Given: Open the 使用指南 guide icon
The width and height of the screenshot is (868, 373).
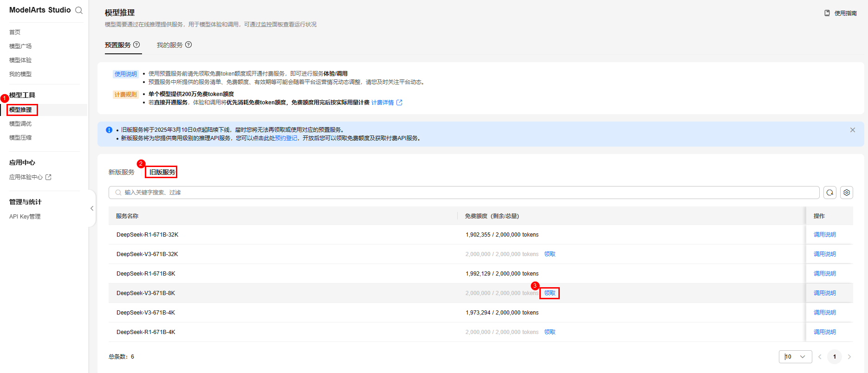Looking at the screenshot, I should (827, 13).
